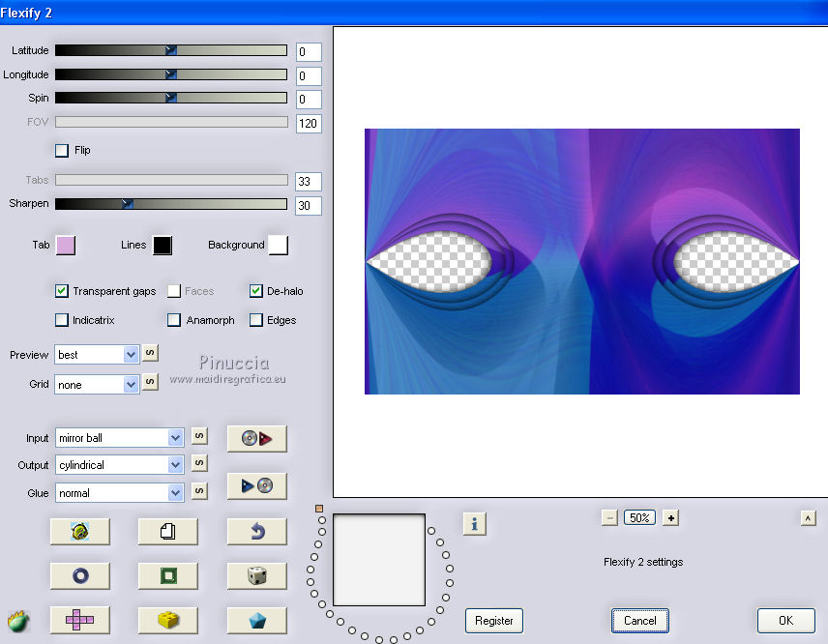
Task: Click the blue pentagon icon button
Action: 256,620
